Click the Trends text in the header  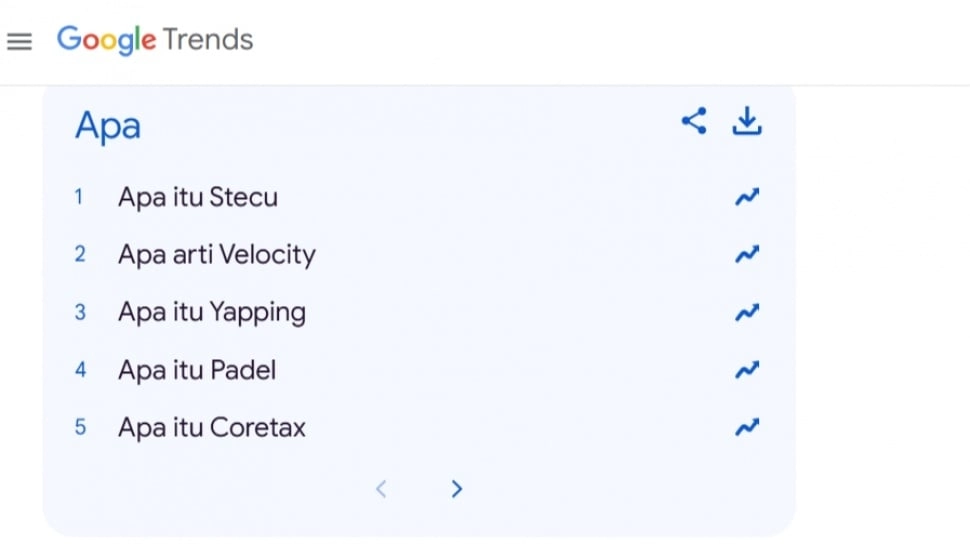coord(207,40)
